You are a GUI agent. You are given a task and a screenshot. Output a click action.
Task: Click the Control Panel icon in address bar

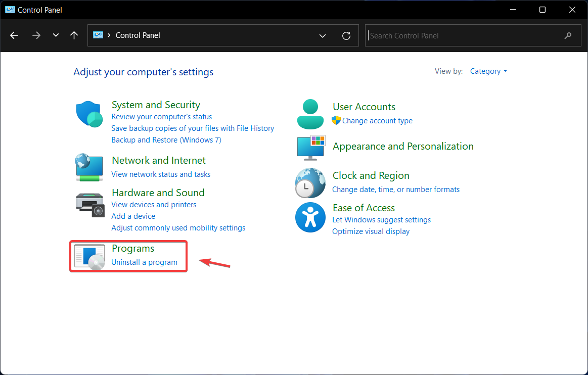tap(98, 35)
